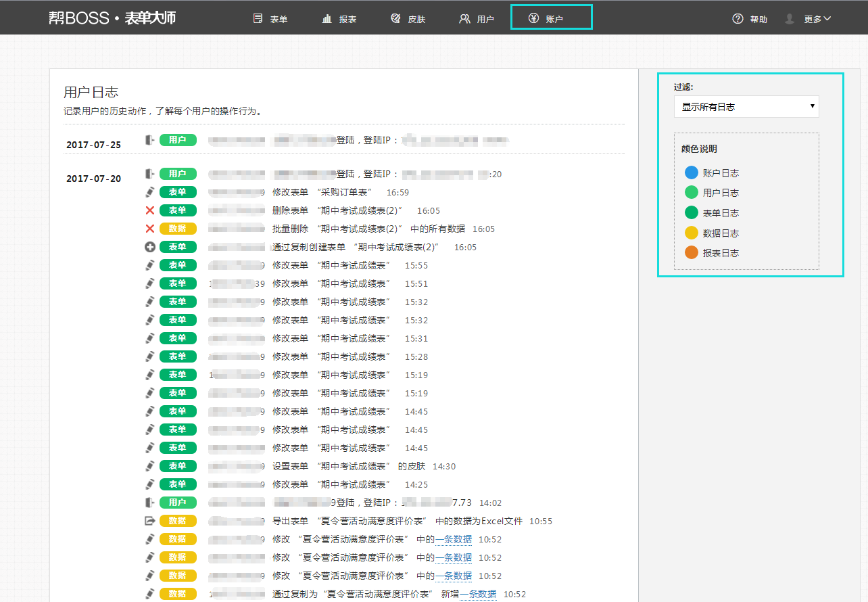Image resolution: width=868 pixels, height=602 pixels.
Task: Click the timestamp 16:59
Action: (397, 193)
